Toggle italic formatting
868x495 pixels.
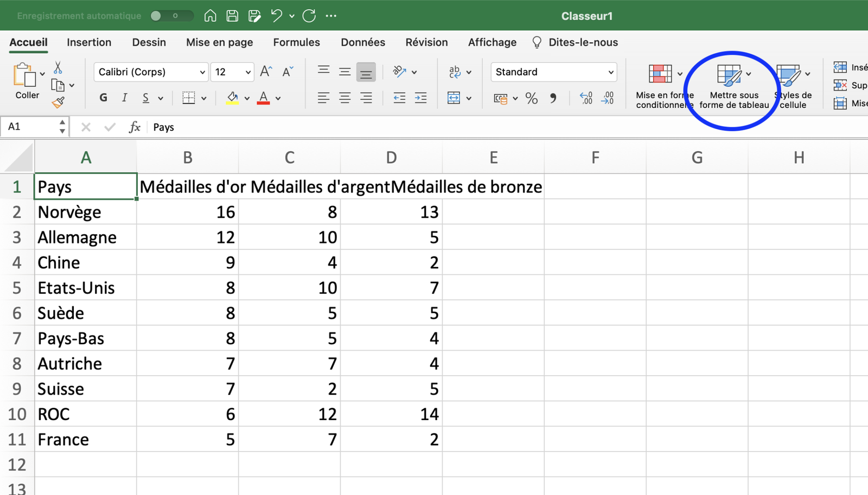pyautogui.click(x=124, y=98)
